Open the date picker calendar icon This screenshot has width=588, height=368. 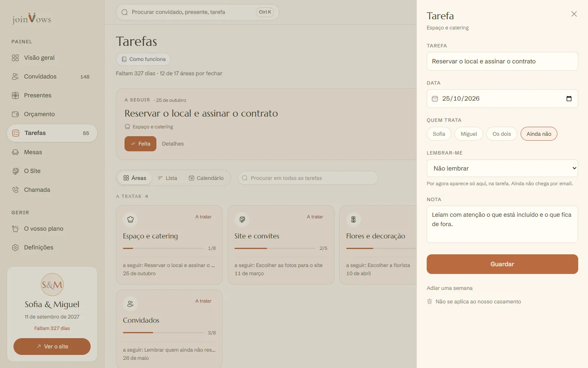tap(569, 99)
